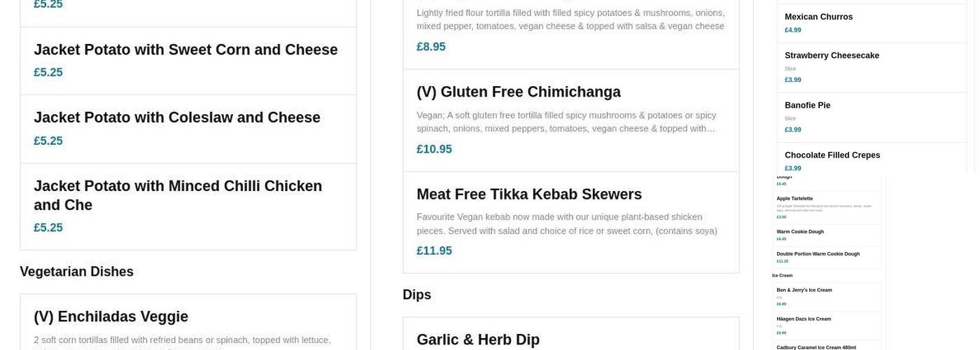Add Jacket Potato with Coleslaw and Cheese

[177, 118]
